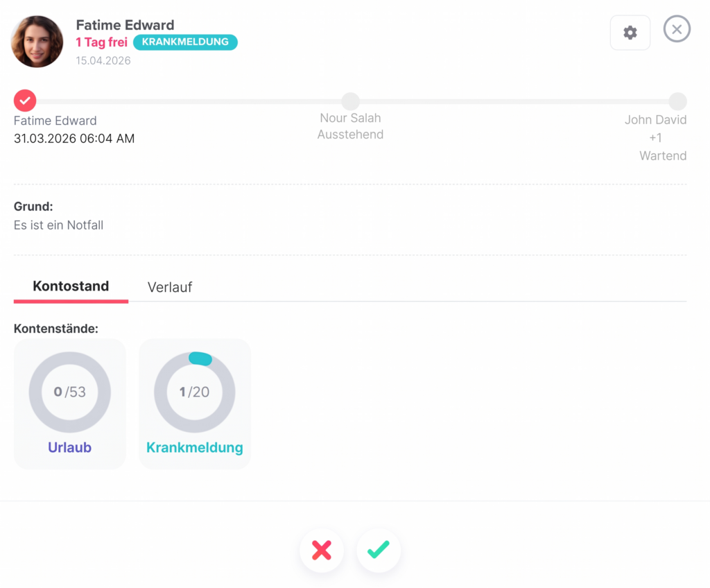This screenshot has height=588, width=710.
Task: Select the Kontostand tab
Action: [71, 286]
